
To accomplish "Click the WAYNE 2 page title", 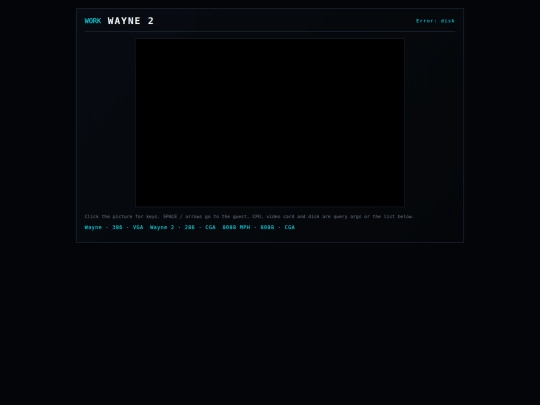I will pos(131,21).
